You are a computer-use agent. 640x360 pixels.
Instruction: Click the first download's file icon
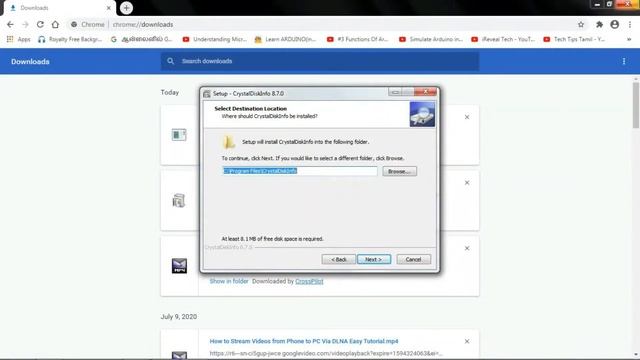[x=179, y=135]
